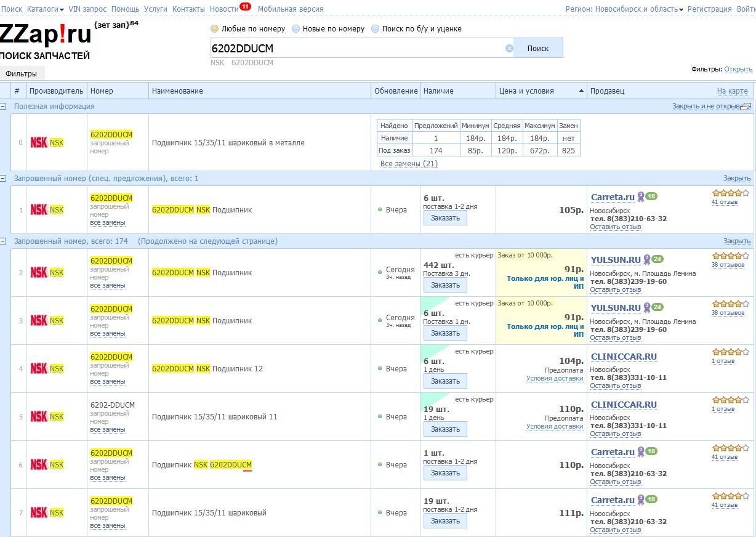Image resolution: width=756 pixels, height=537 pixels.
Task: Click the NSK logo in row 0
Action: 39,142
